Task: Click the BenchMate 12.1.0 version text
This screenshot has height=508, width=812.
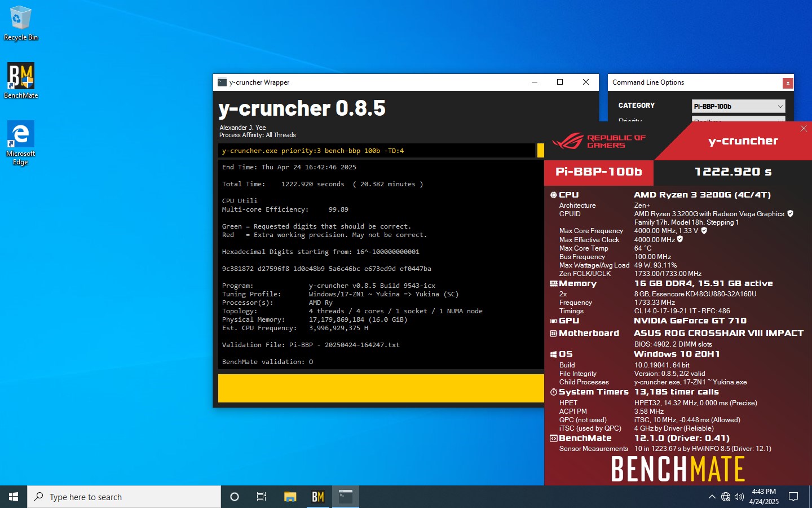Action: (x=682, y=438)
